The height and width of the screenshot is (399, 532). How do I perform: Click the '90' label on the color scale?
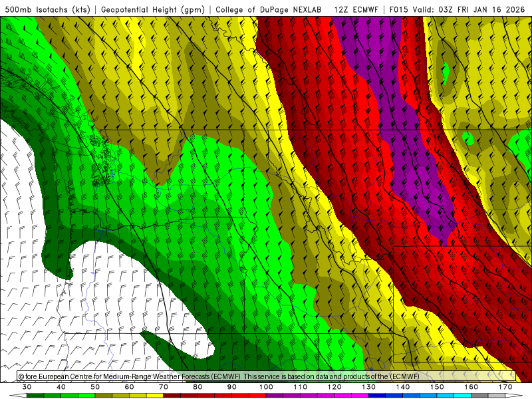(x=232, y=387)
